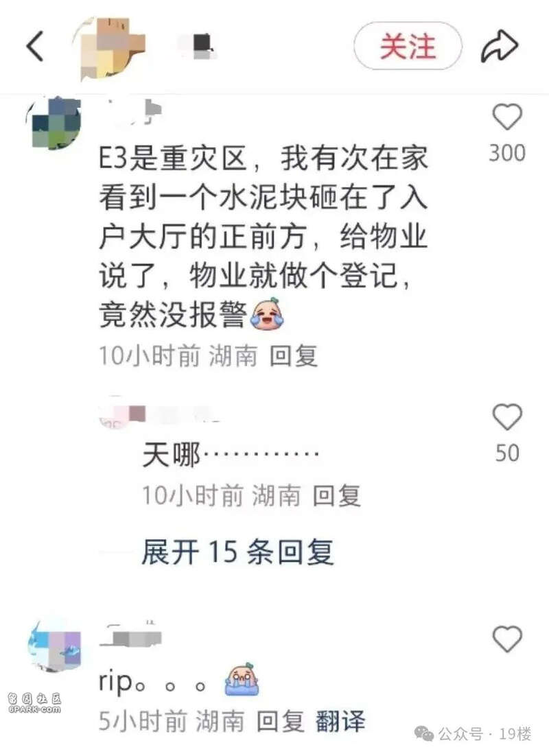Like the comment with 300 likes
This screenshot has width=549, height=756.
tap(507, 117)
